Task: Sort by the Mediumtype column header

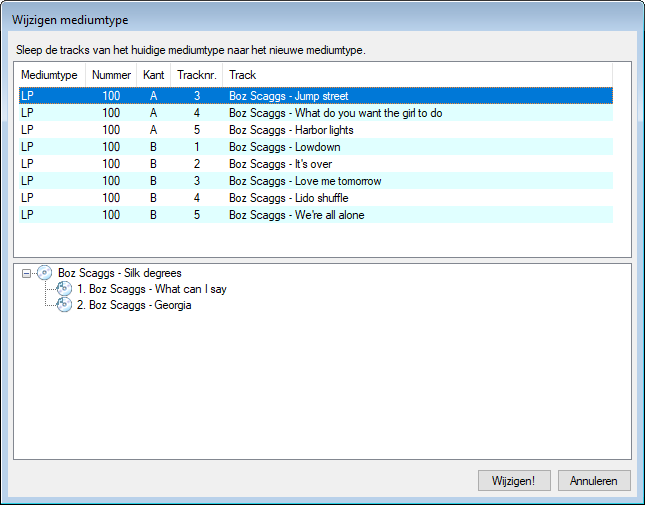Action: (x=52, y=75)
